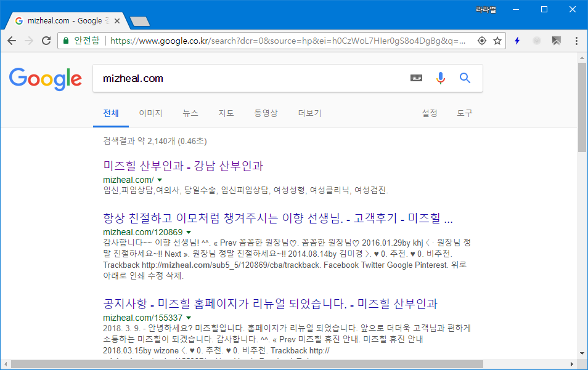Click the scroll left arrow
588x370 pixels.
[6, 364]
